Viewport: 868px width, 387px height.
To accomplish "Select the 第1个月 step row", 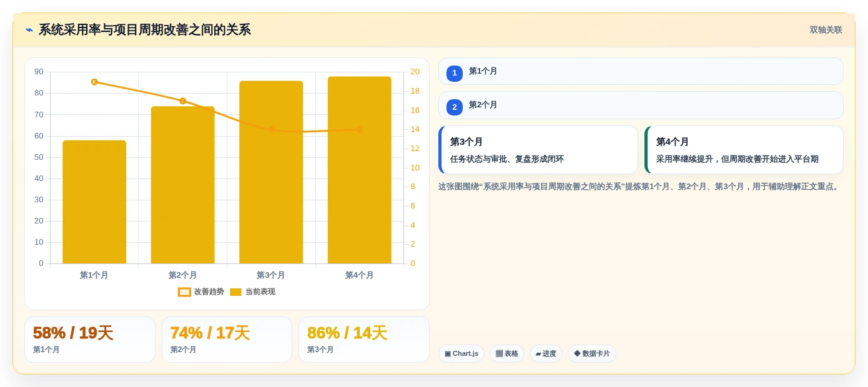I will pyautogui.click(x=641, y=71).
